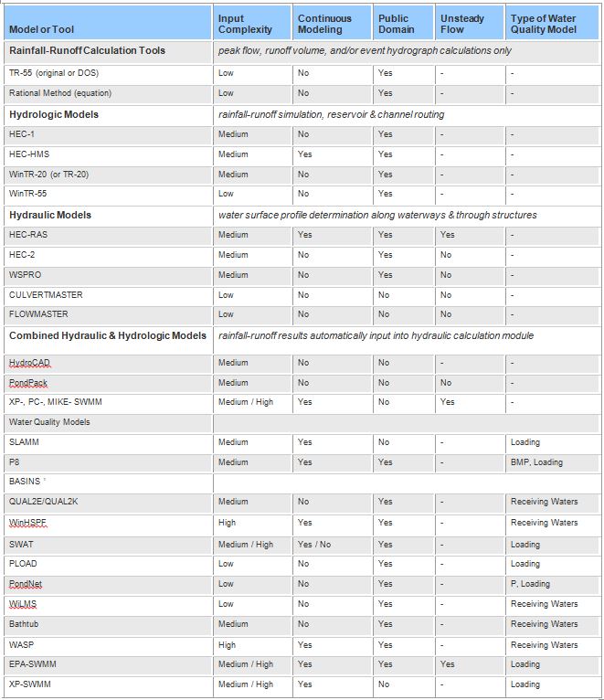
Task: Click the "Type of Water Quality Model" header
Action: [x=544, y=24]
